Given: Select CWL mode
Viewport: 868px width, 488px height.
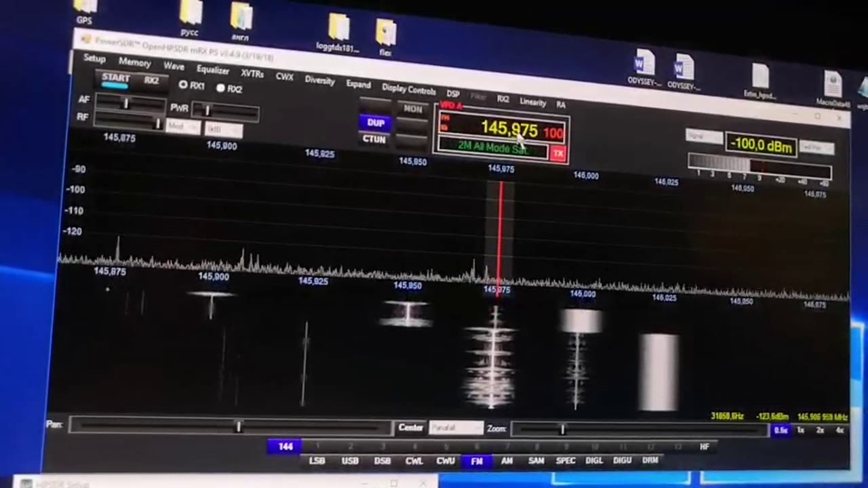Looking at the screenshot, I should click(x=414, y=461).
